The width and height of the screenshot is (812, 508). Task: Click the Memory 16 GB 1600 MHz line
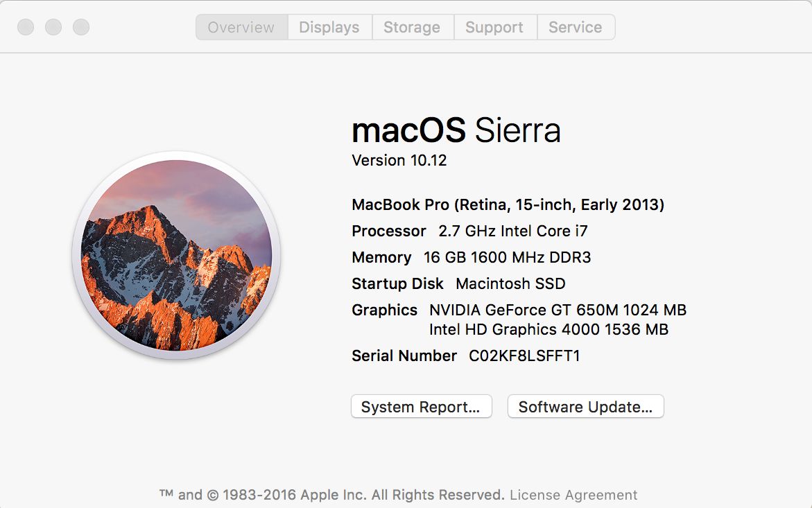point(472,257)
